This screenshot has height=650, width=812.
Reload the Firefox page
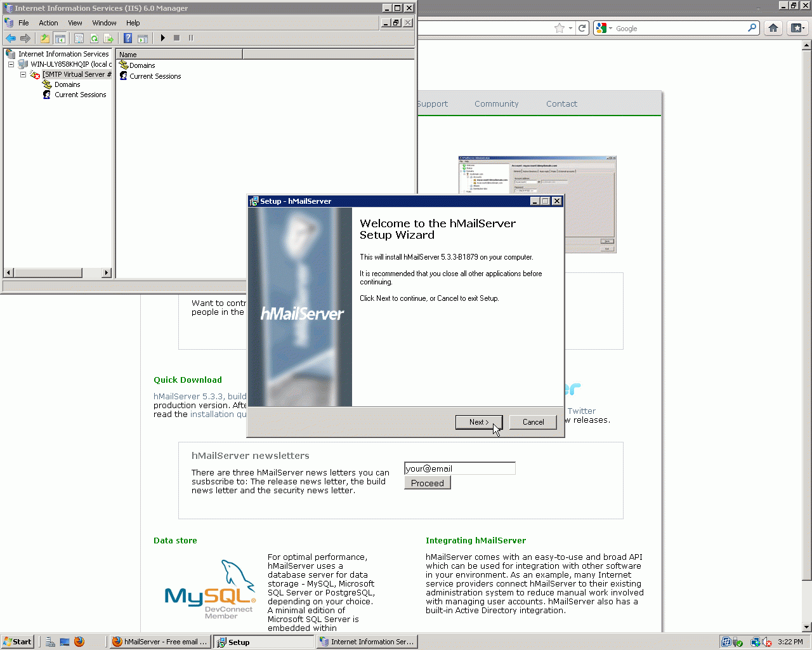point(582,28)
